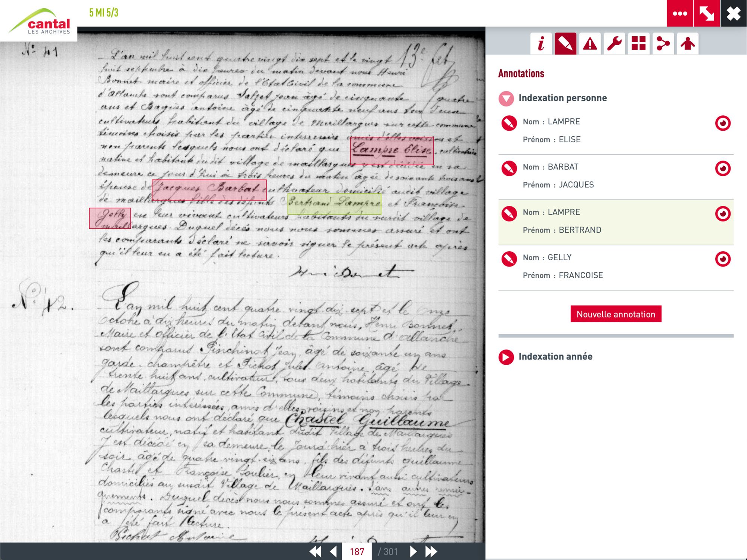Viewport: 747px width, 560px height.
Task: Edit the LAMPRE ELISE annotation
Action: click(509, 123)
